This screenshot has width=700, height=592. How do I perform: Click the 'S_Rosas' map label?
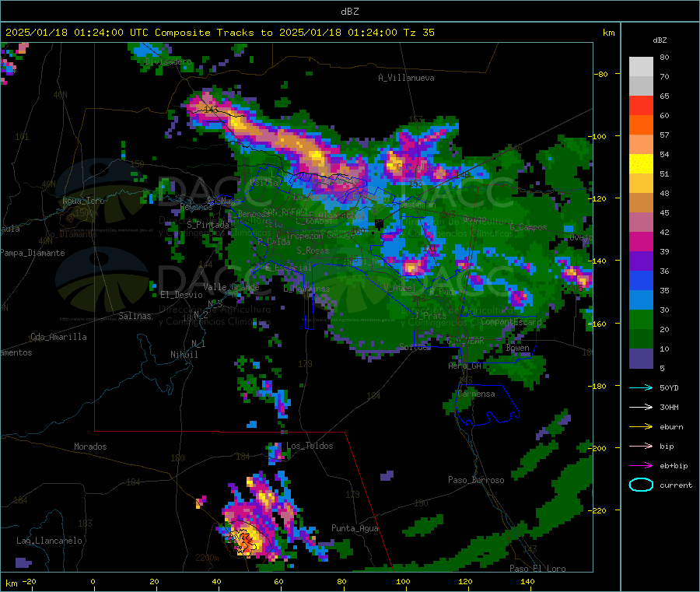tap(313, 250)
